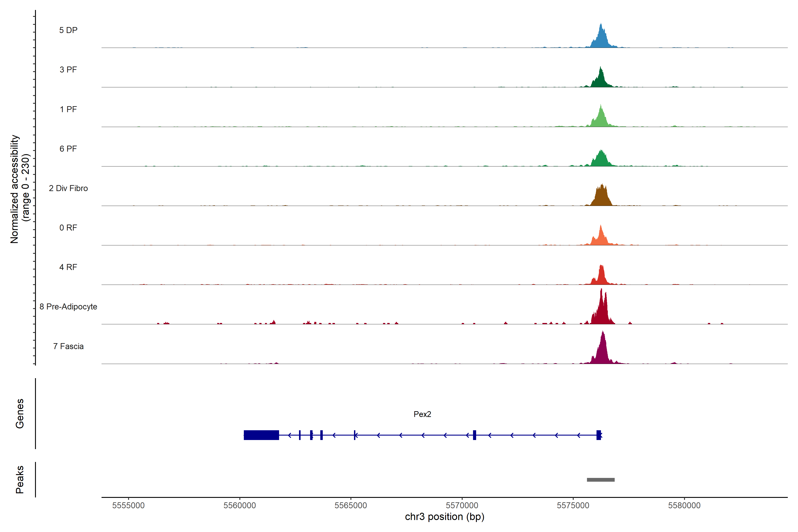The image size is (798, 532).
Task: Click the large Pex2 exon block
Action: coord(261,435)
